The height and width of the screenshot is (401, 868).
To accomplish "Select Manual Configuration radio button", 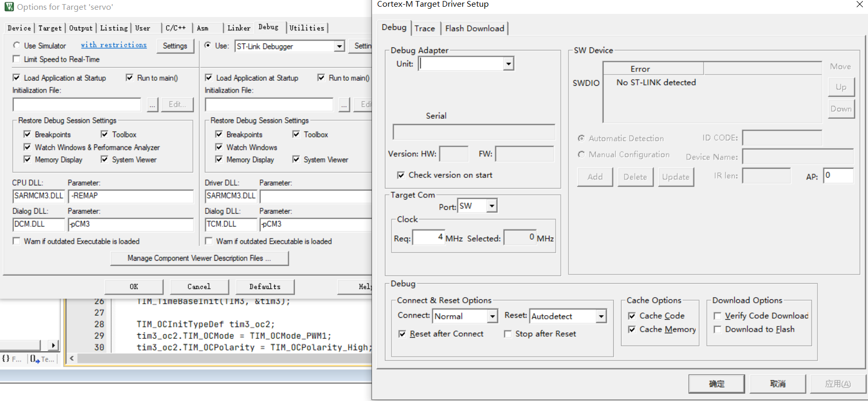I will click(581, 154).
